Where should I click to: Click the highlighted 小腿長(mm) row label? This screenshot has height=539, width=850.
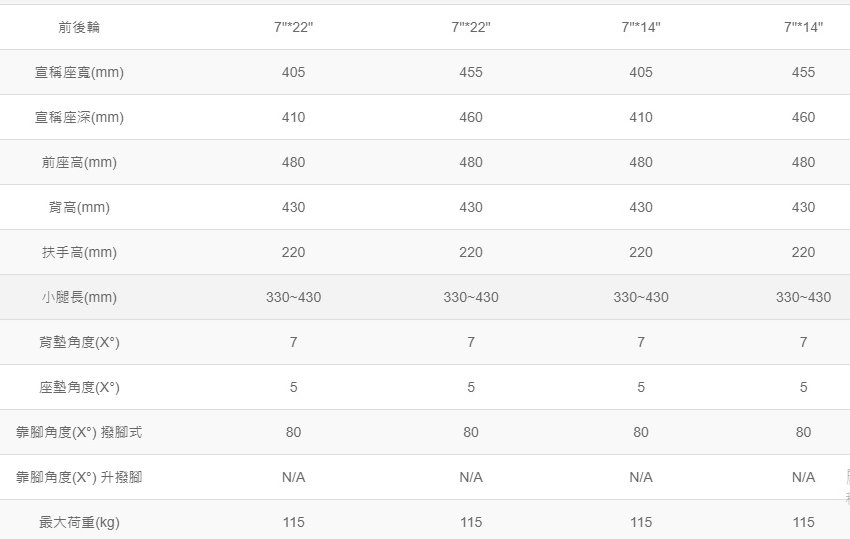79,297
